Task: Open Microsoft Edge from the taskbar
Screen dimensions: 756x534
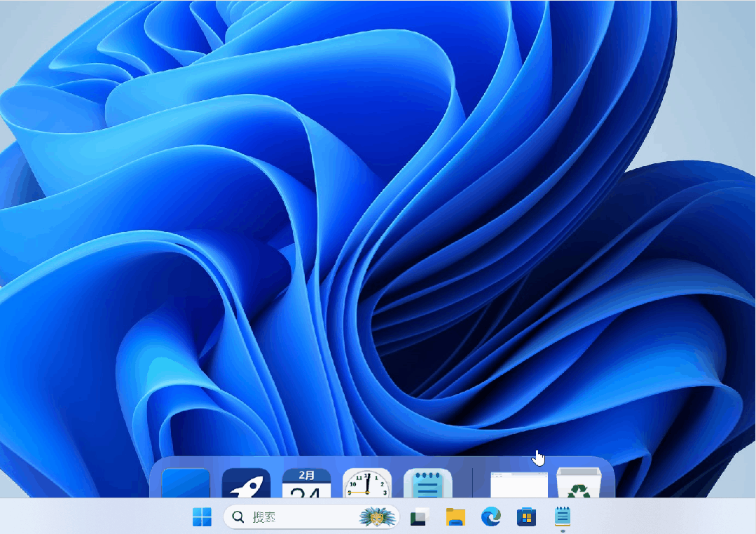Action: point(491,517)
